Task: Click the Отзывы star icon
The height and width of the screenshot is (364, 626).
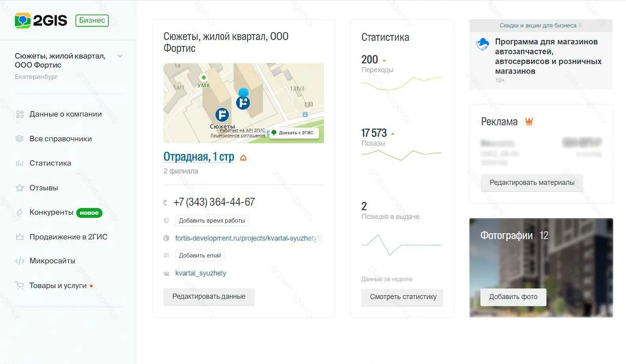Action: point(20,188)
